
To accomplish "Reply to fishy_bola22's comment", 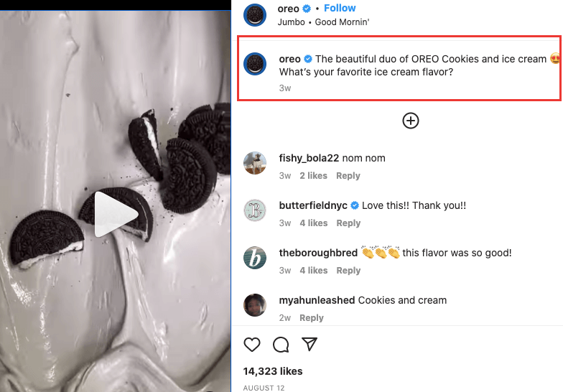I will 348,176.
